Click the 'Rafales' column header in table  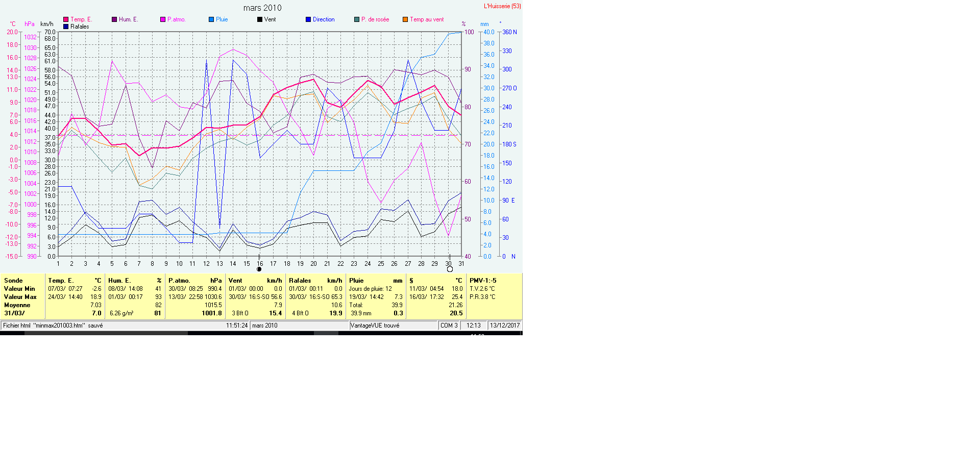pyautogui.click(x=300, y=281)
